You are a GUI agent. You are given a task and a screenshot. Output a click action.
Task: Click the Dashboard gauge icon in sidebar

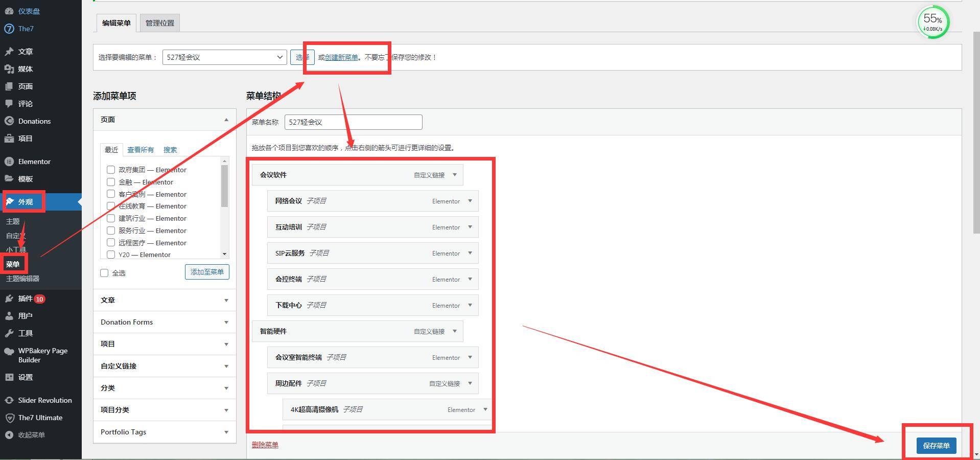[x=9, y=11]
